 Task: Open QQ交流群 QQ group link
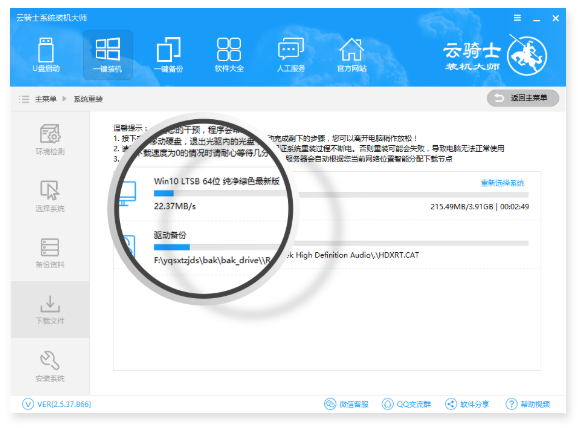click(x=413, y=404)
